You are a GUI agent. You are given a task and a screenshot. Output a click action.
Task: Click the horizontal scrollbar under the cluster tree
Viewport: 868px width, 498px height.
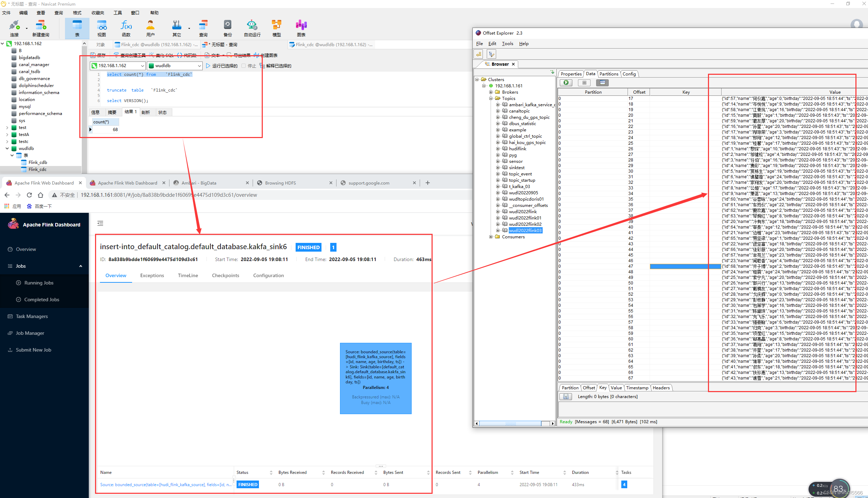(x=510, y=424)
